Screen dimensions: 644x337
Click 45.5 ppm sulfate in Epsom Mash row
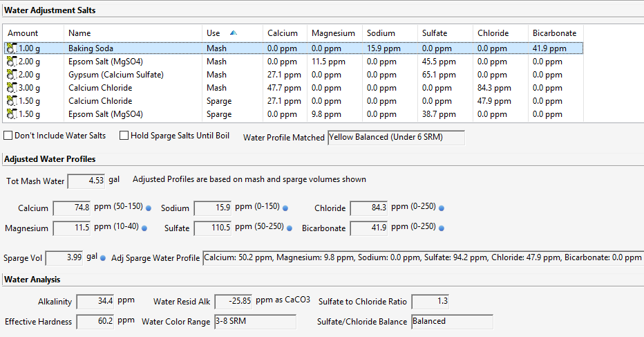(439, 62)
